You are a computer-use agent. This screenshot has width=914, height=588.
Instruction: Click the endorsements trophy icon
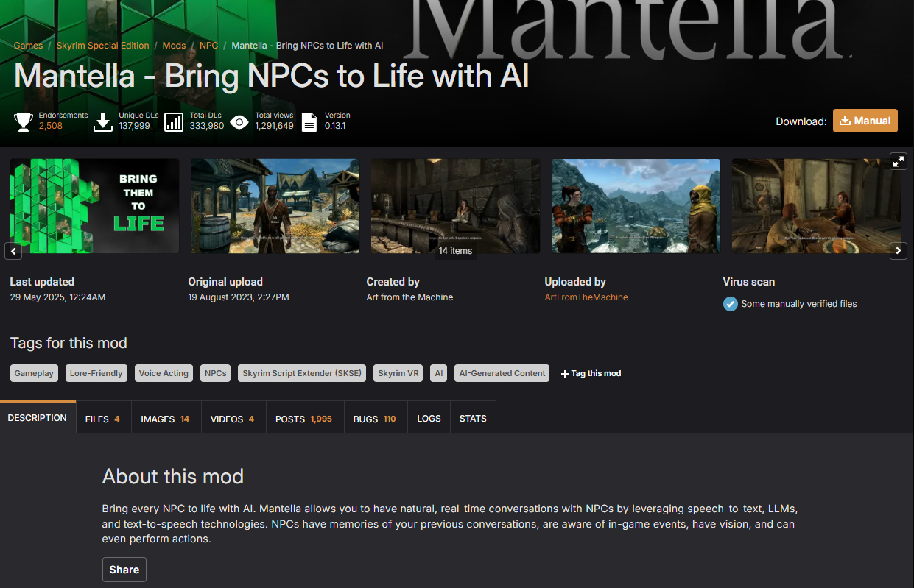click(24, 121)
